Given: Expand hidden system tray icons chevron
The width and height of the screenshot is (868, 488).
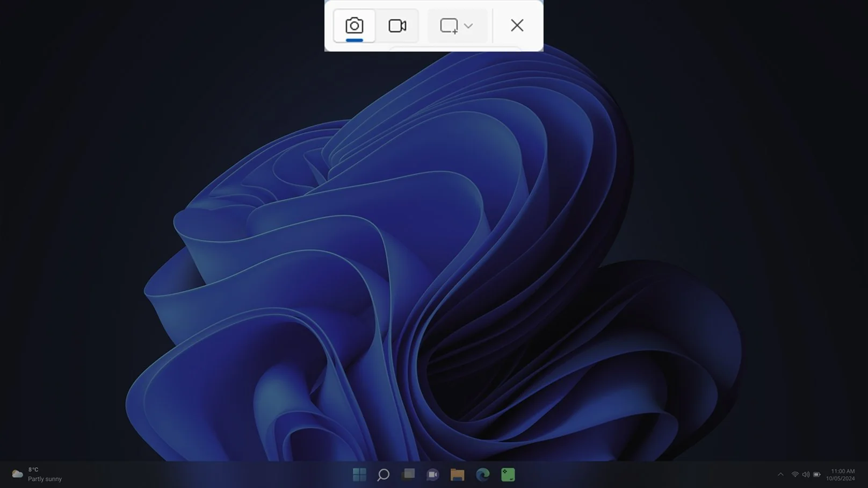Looking at the screenshot, I should point(780,475).
